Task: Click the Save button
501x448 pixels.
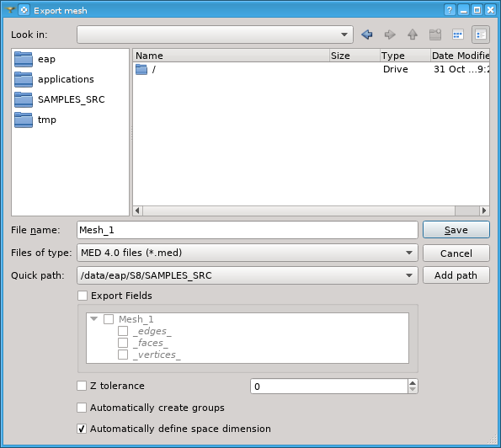Action: pyautogui.click(x=456, y=230)
